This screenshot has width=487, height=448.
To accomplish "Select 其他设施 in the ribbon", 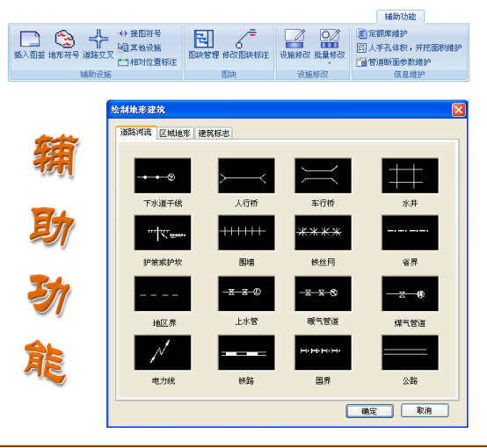I will click(140, 47).
